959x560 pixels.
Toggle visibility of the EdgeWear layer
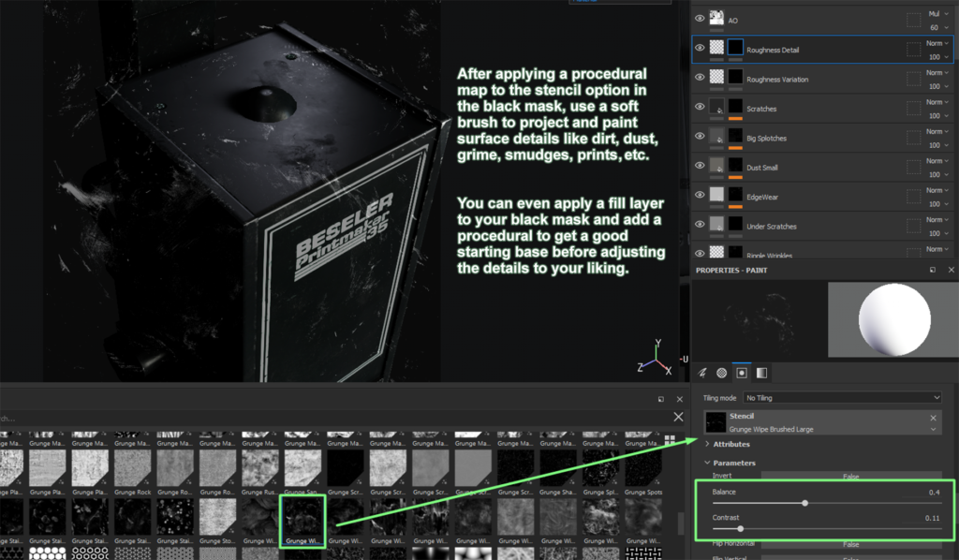(x=698, y=195)
